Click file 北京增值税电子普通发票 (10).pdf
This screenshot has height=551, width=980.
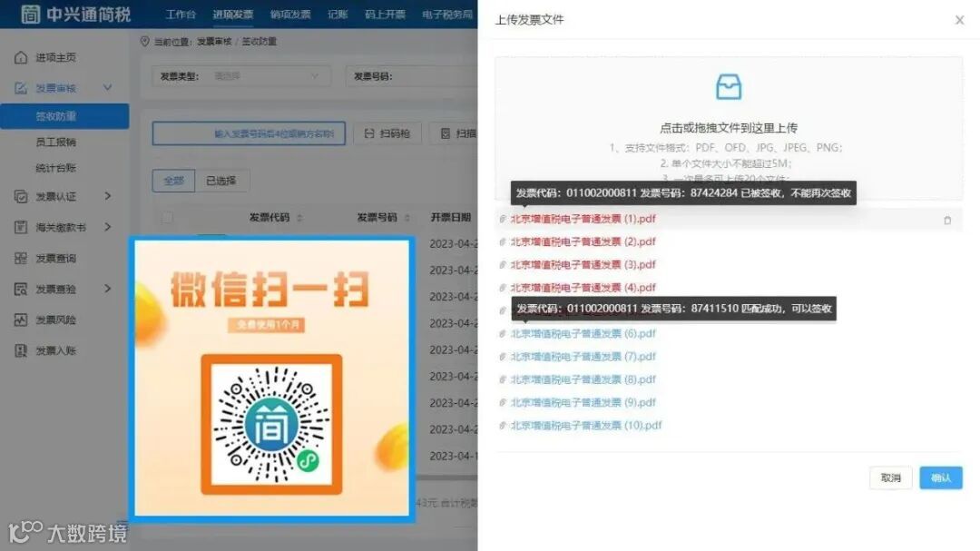point(586,426)
